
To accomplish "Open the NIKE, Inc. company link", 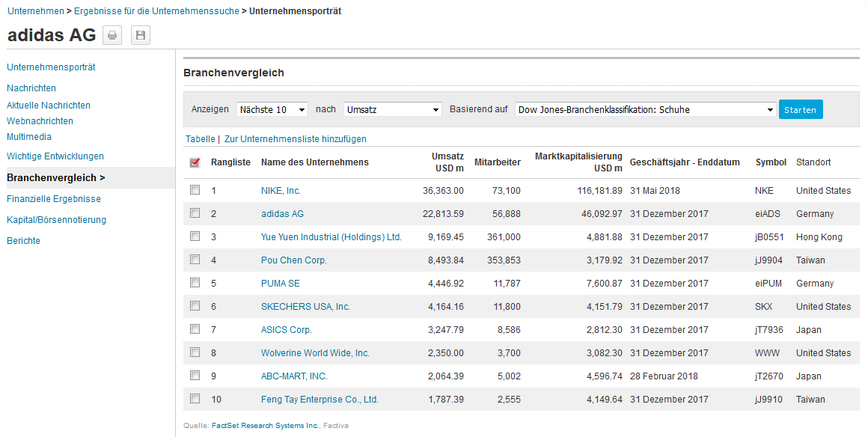I will [281, 191].
